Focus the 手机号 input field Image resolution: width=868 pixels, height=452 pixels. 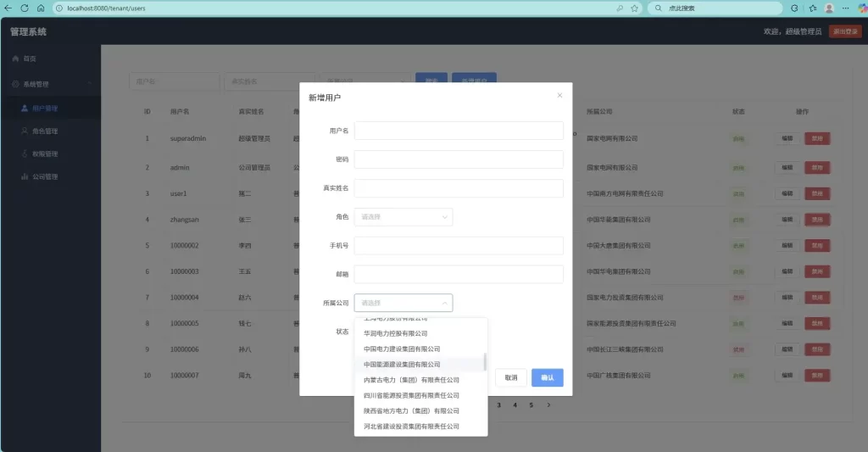click(x=459, y=245)
